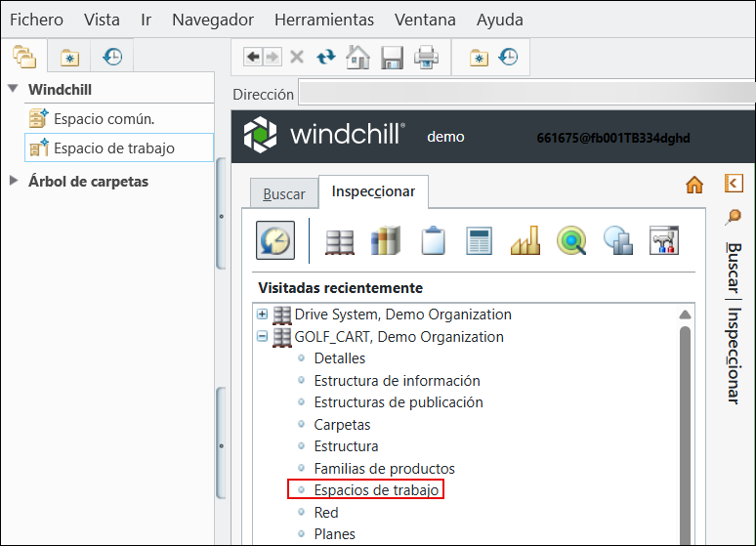This screenshot has height=546, width=756.
Task: Expand the Árbol de carpetas section
Action: 14,181
